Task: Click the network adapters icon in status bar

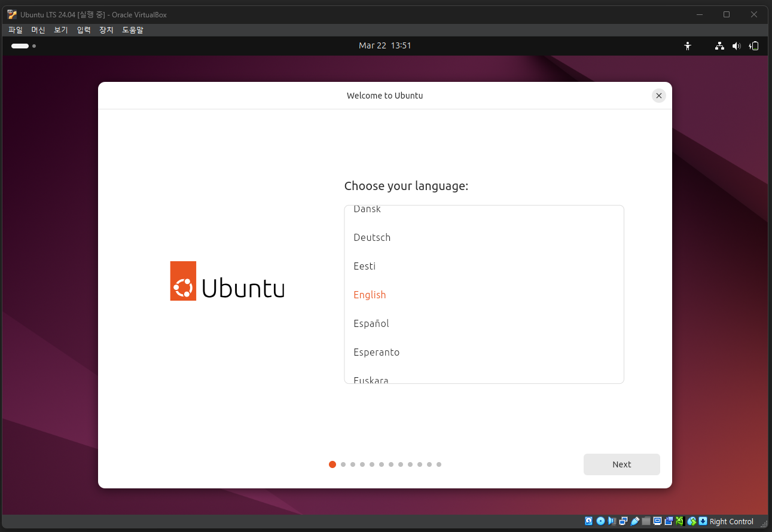Action: pos(623,521)
